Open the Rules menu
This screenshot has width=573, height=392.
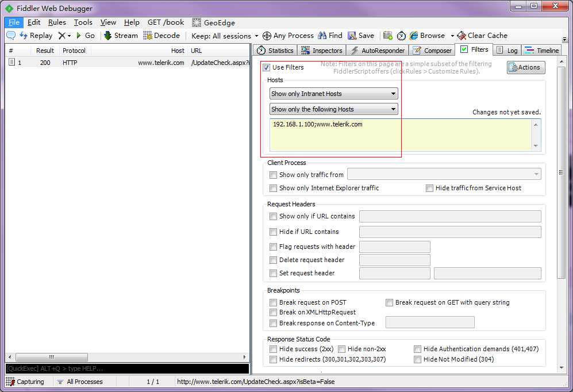coord(57,22)
